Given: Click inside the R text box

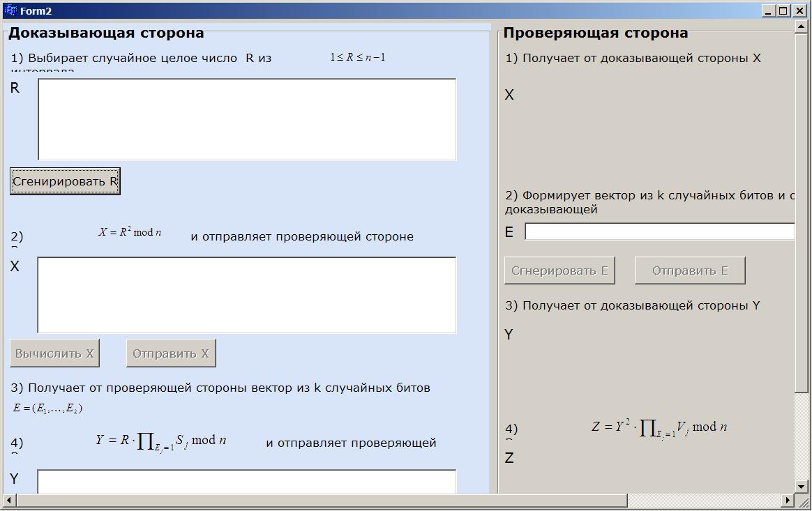Looking at the screenshot, I should 247,119.
